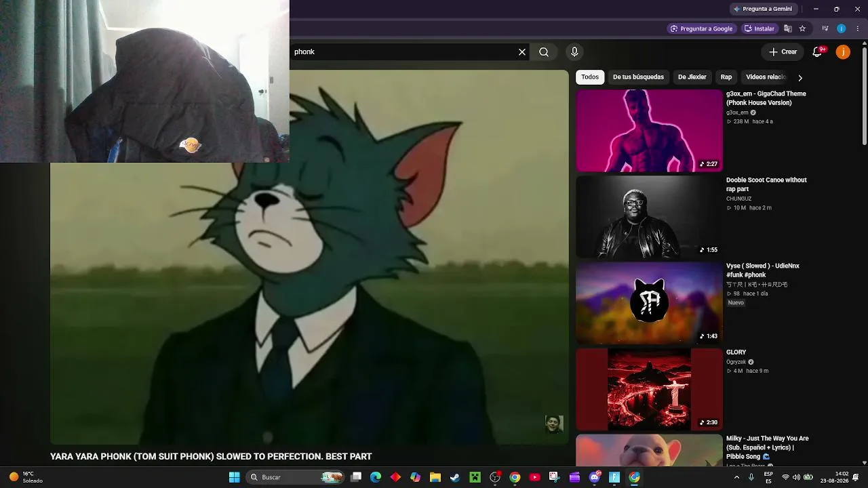Open Vyse Slowed video thumbnail
Image resolution: width=868 pixels, height=488 pixels.
pos(649,303)
